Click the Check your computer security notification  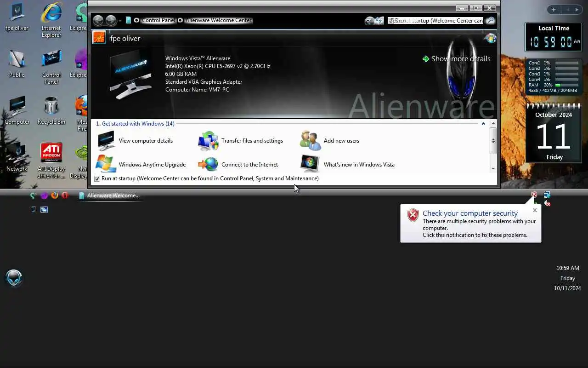470,224
